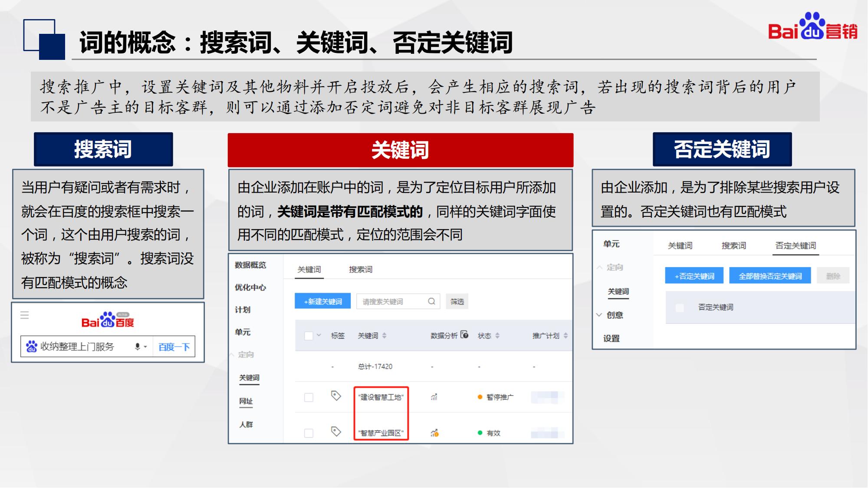Click the microphone voice search icon
Viewport: 868px width, 488px height.
(x=137, y=347)
